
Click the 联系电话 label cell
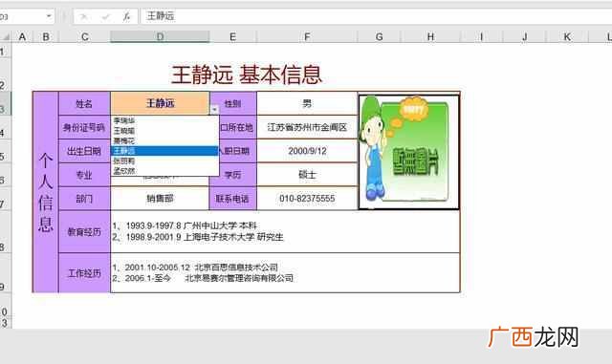(x=233, y=199)
